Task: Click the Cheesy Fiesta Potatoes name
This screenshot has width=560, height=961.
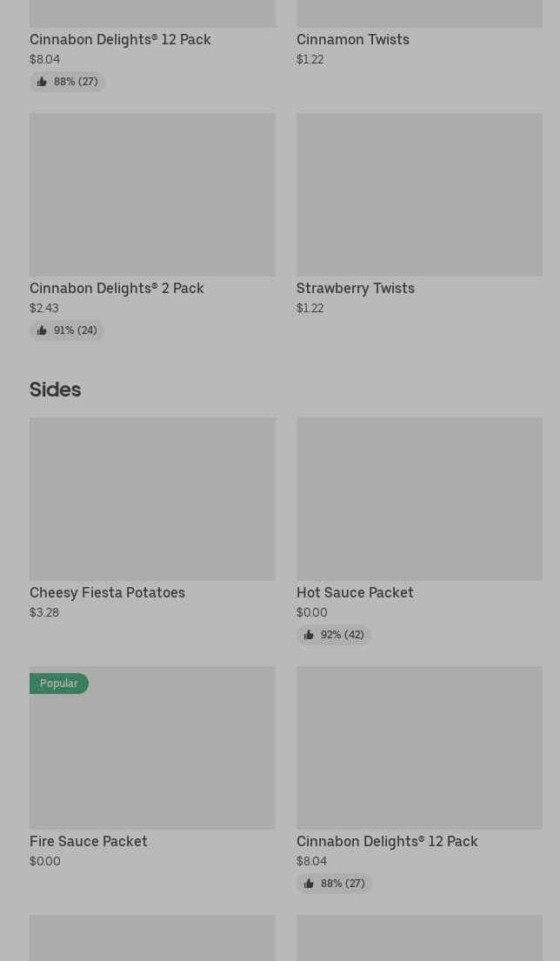Action: [x=107, y=592]
